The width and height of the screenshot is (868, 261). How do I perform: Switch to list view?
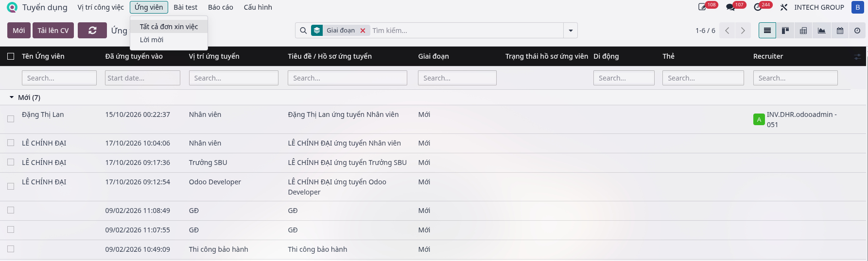point(767,31)
